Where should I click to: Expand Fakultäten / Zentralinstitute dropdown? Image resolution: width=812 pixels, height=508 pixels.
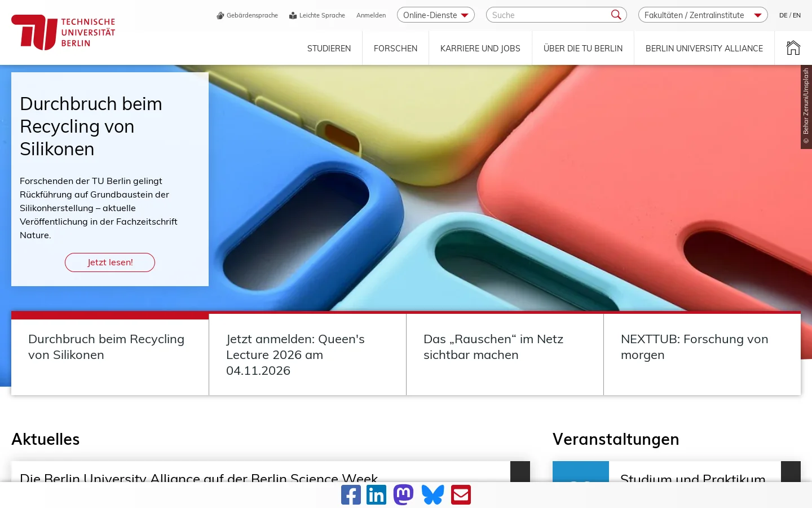tap(703, 15)
